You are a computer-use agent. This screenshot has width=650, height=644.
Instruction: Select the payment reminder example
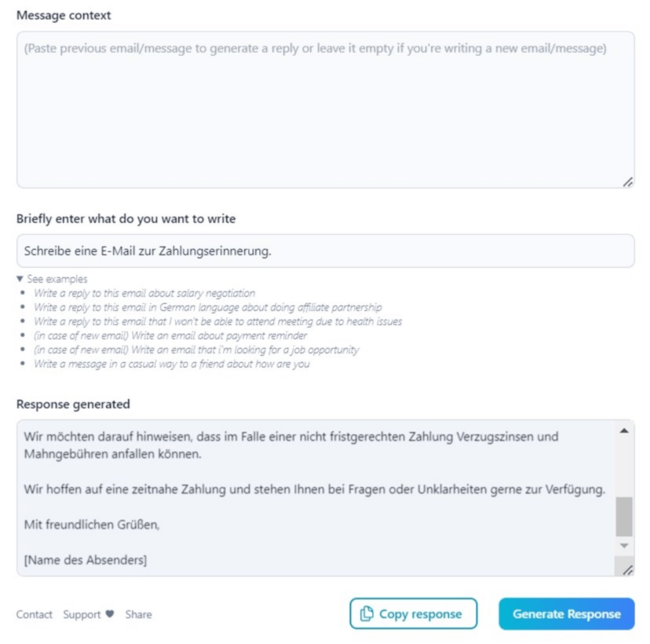click(x=170, y=335)
